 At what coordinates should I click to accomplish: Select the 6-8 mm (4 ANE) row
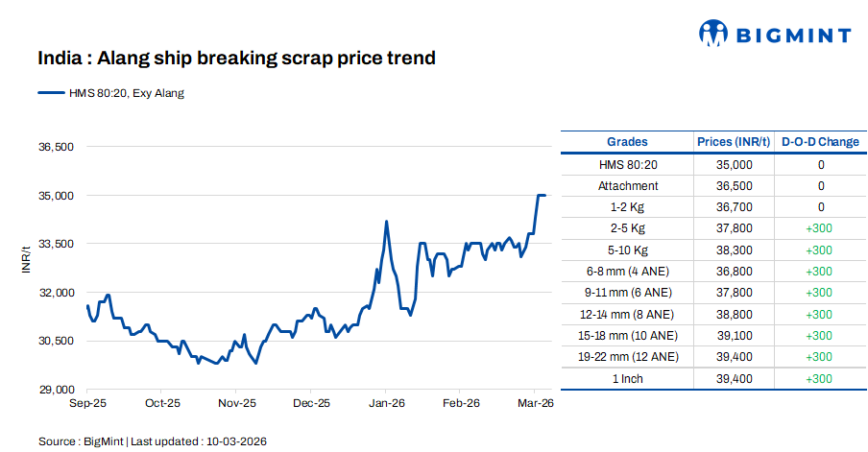(628, 272)
